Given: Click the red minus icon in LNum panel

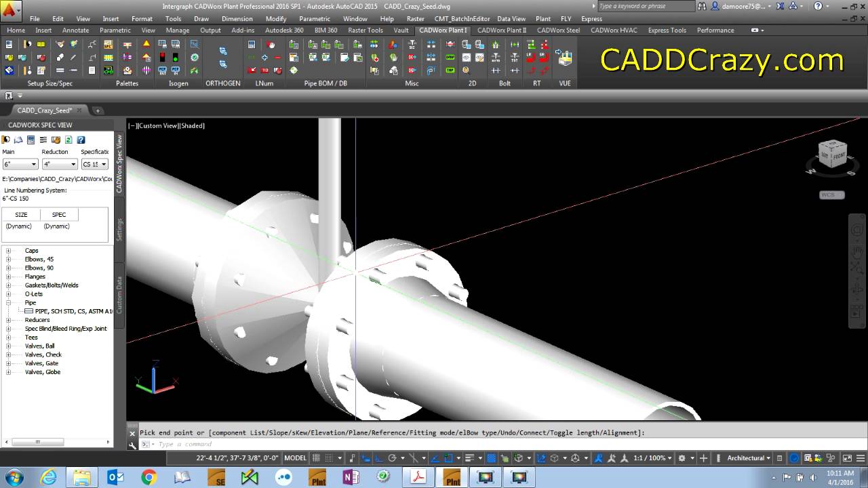Looking at the screenshot, I should 277,58.
